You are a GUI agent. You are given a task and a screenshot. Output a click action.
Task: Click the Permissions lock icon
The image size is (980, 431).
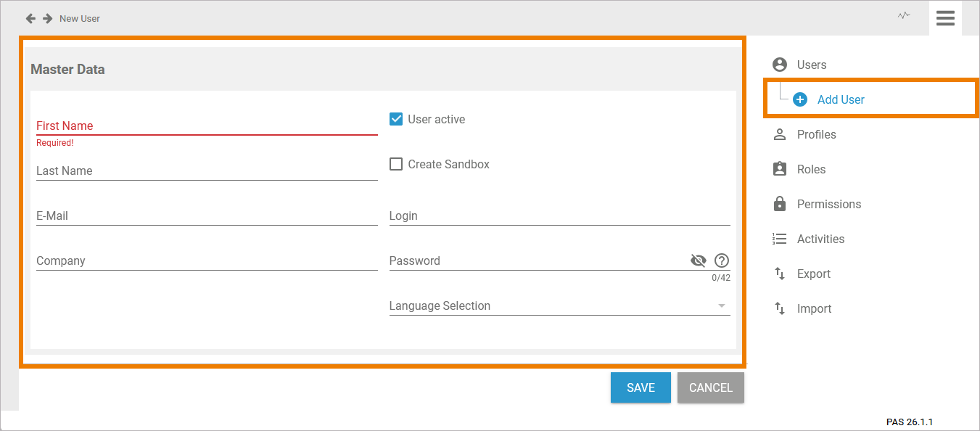click(780, 204)
